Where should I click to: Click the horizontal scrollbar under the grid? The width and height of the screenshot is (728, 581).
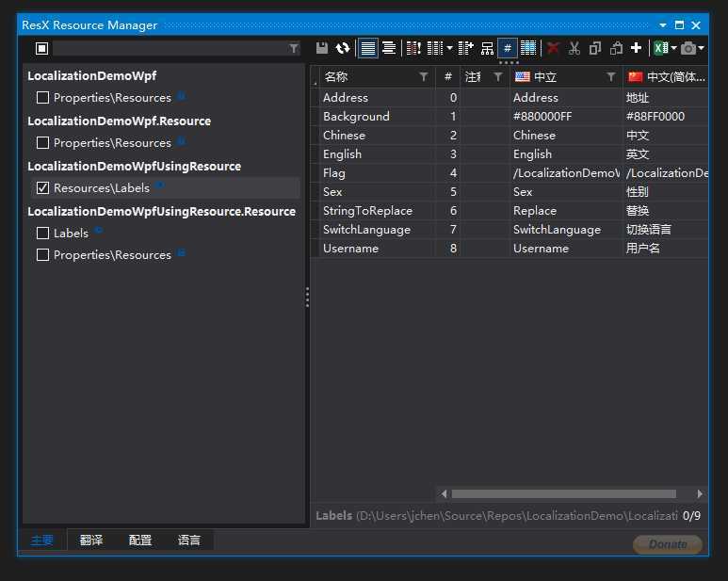click(x=563, y=493)
